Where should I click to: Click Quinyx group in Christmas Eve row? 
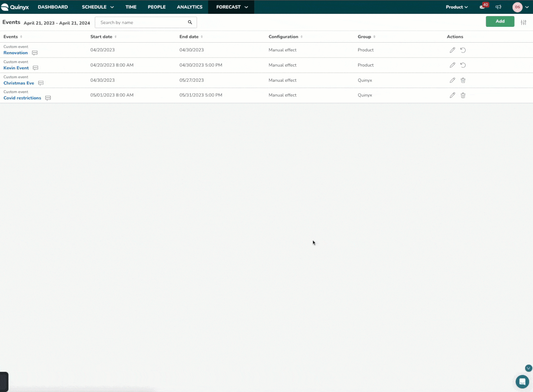click(x=365, y=80)
